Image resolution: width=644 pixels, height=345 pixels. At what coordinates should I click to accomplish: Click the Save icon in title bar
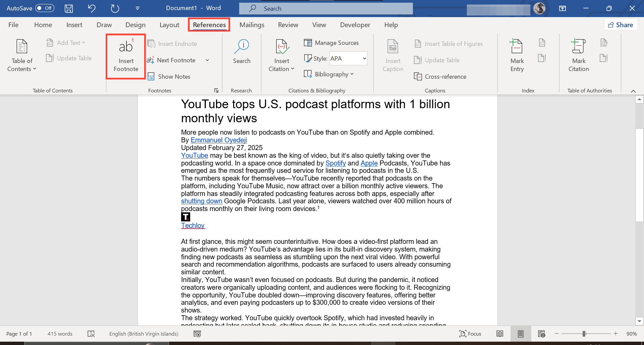coord(69,8)
